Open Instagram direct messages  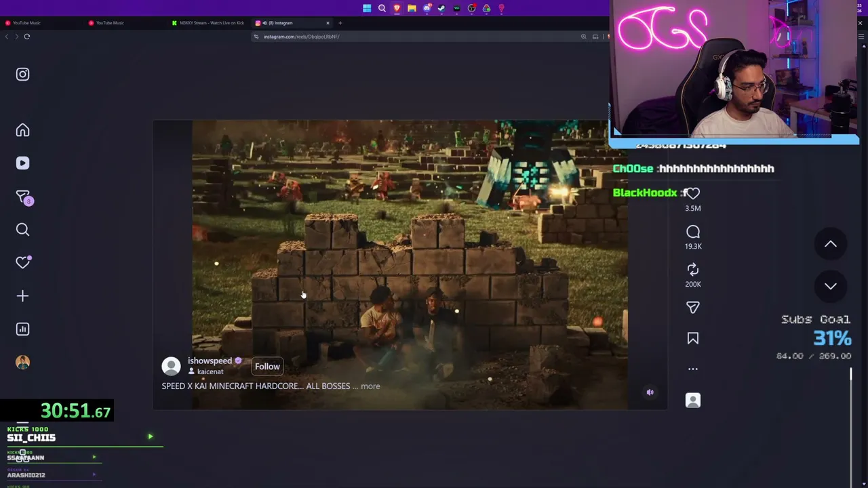(23, 197)
